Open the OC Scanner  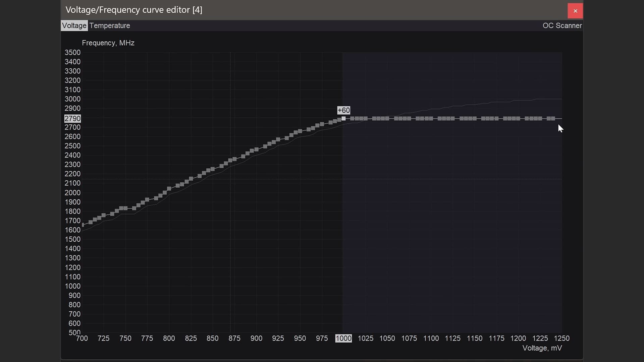562,26
